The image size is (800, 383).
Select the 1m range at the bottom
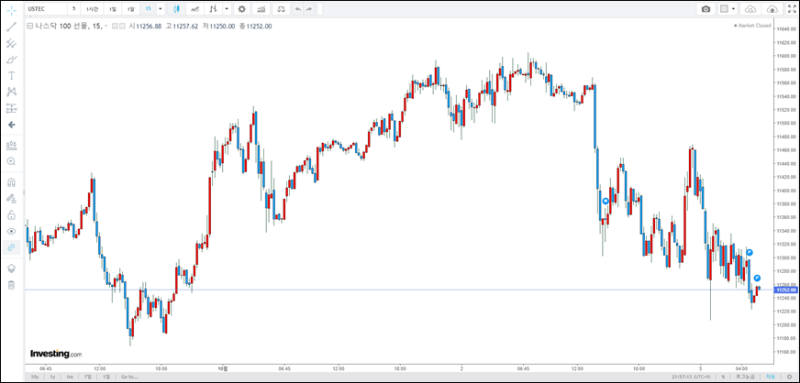click(69, 376)
